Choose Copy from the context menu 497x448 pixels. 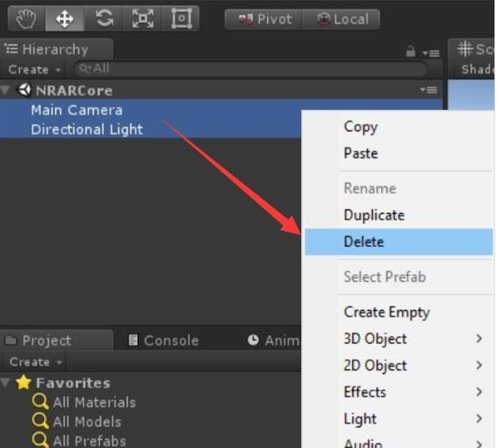(399, 127)
